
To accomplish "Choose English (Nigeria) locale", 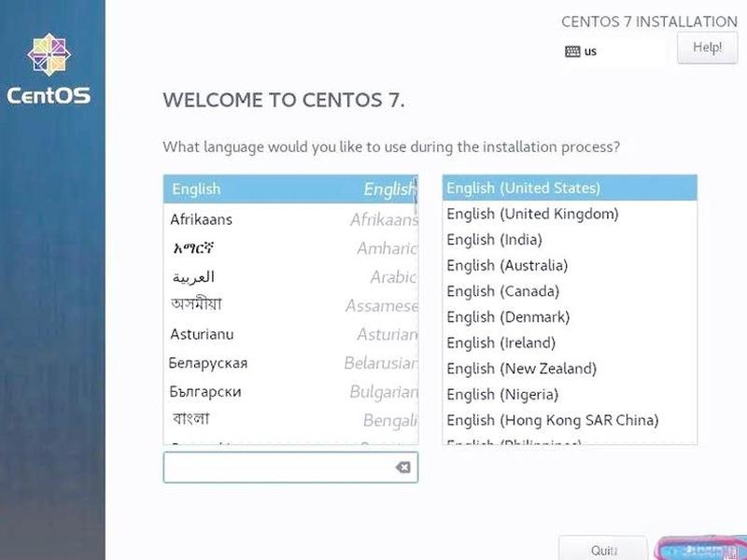I will (x=570, y=394).
